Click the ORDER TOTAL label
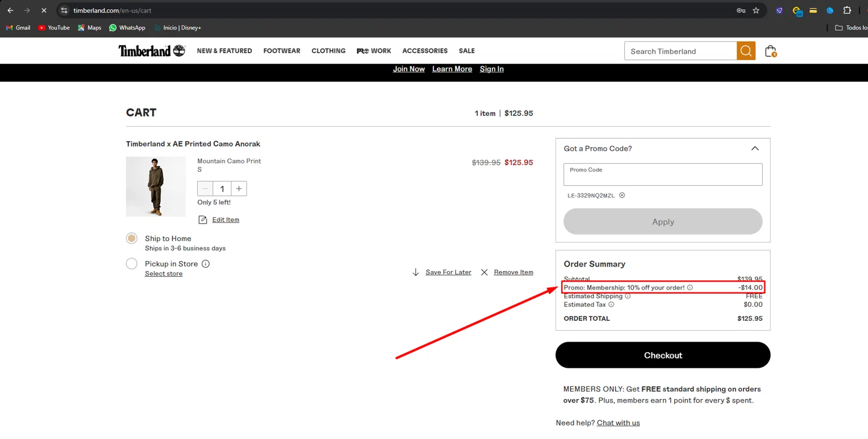Image resolution: width=868 pixels, height=439 pixels. point(587,319)
